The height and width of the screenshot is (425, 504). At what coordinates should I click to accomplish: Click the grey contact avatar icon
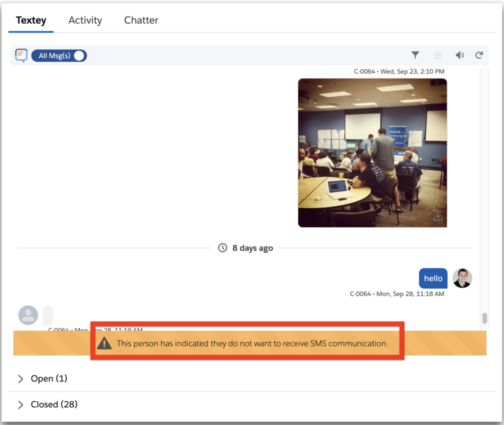click(x=28, y=315)
